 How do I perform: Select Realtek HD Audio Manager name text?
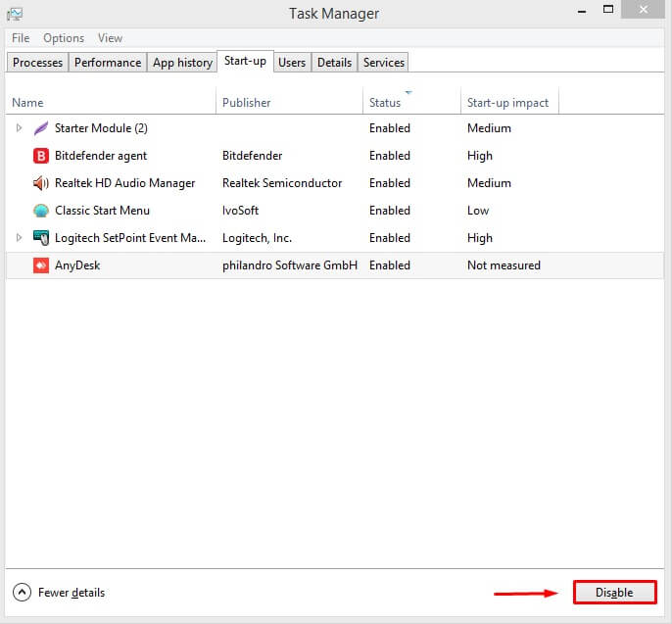(x=124, y=183)
